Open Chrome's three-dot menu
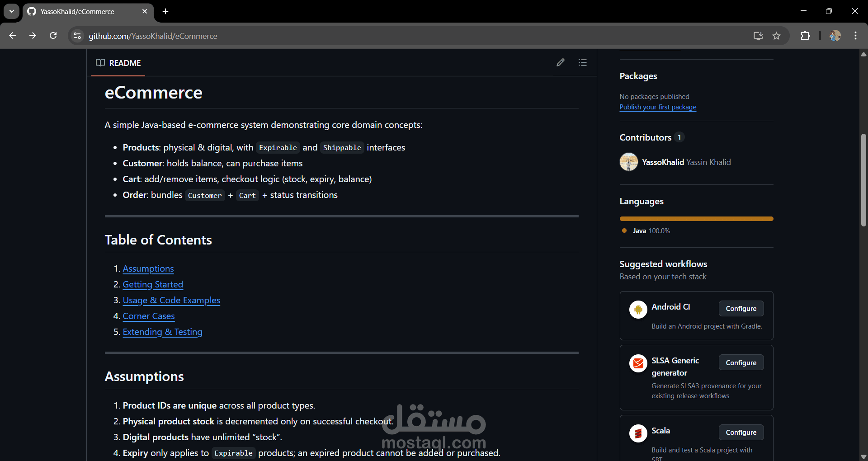 [x=855, y=36]
